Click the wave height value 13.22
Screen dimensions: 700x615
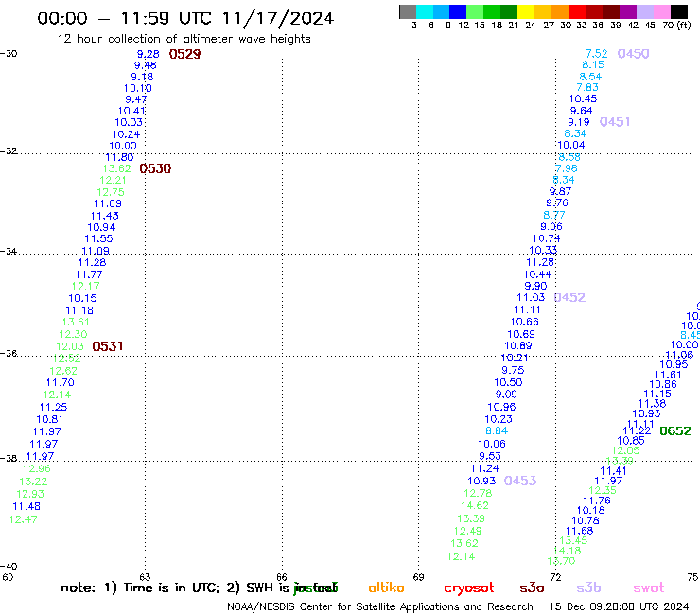[x=33, y=482]
